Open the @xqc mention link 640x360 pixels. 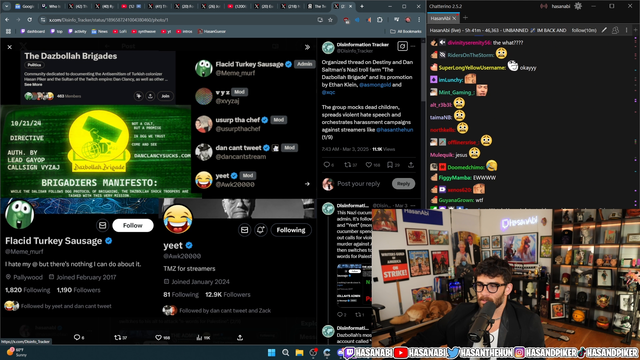(328, 92)
